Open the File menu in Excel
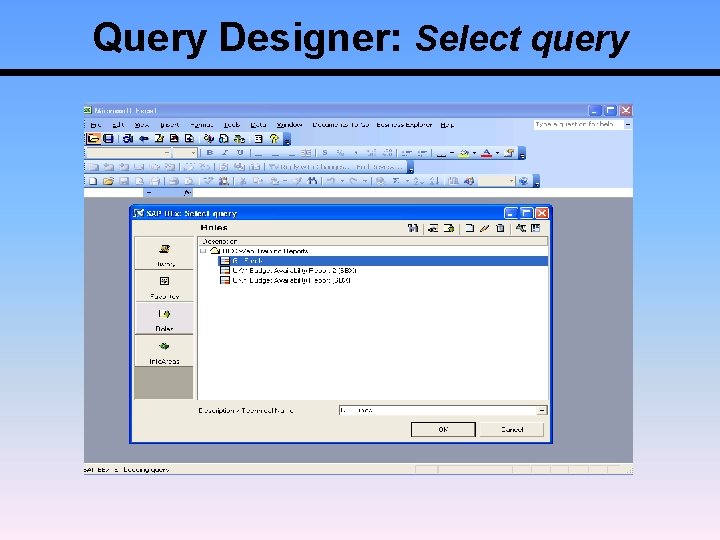Image resolution: width=720 pixels, height=540 pixels. 96,125
